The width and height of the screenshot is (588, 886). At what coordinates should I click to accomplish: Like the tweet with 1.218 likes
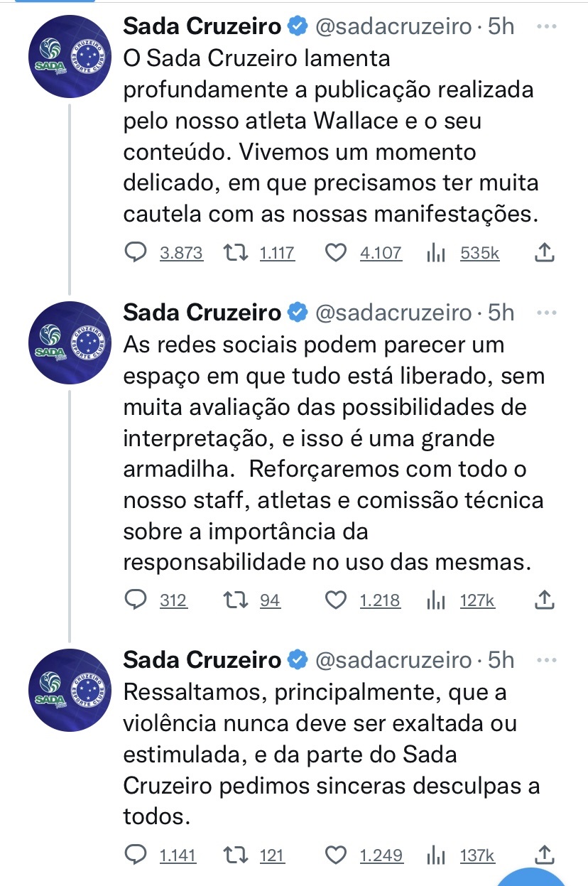point(335,600)
